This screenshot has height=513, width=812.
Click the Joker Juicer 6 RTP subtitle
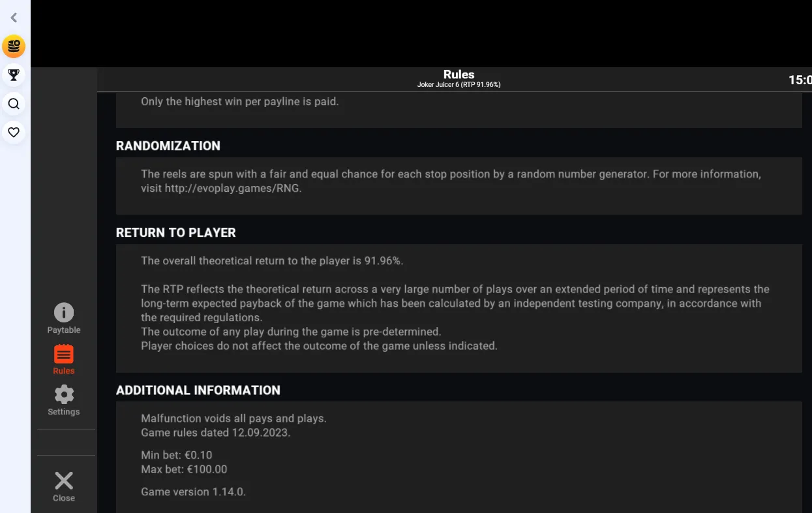(459, 85)
